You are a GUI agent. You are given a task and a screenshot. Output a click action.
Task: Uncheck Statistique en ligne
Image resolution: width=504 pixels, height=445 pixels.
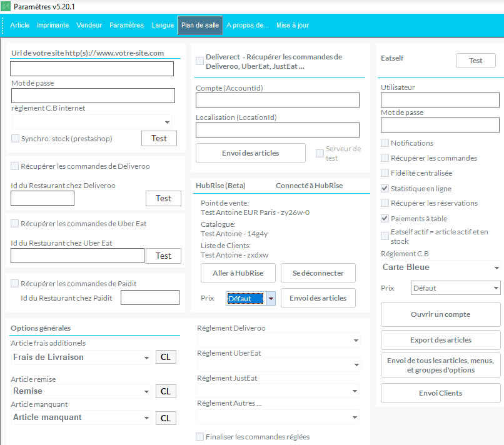[385, 188]
